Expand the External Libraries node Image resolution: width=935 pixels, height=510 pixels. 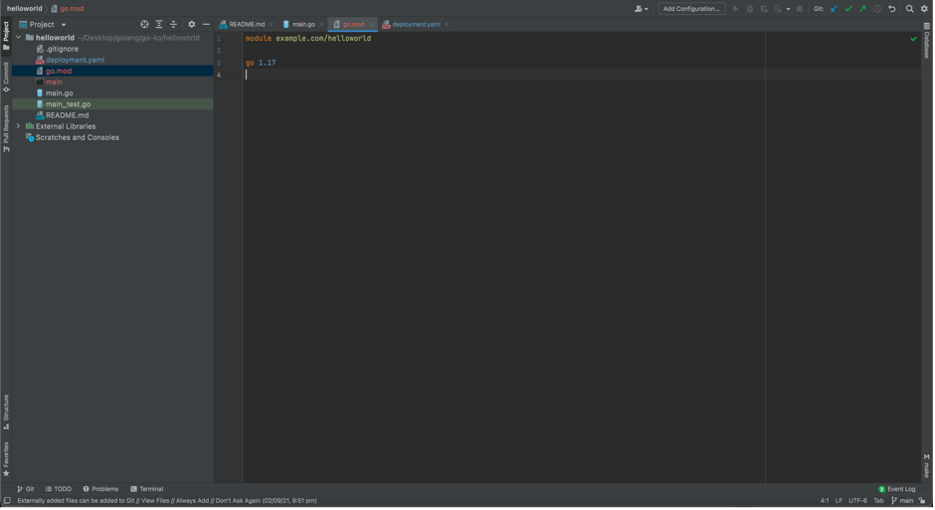coord(18,127)
